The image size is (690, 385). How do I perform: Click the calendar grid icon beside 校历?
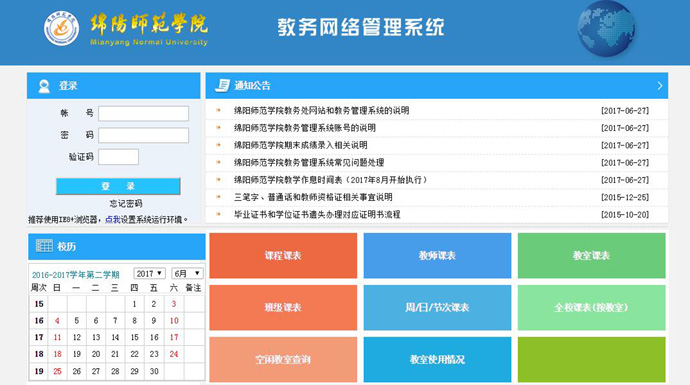tap(44, 246)
